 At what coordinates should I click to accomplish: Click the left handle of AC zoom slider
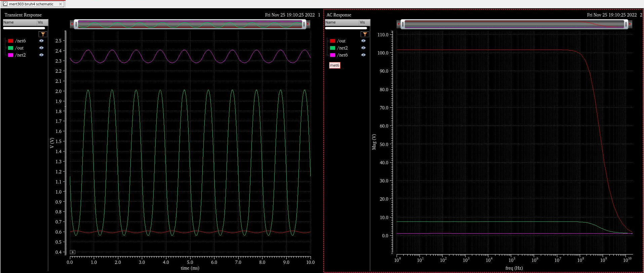click(403, 24)
